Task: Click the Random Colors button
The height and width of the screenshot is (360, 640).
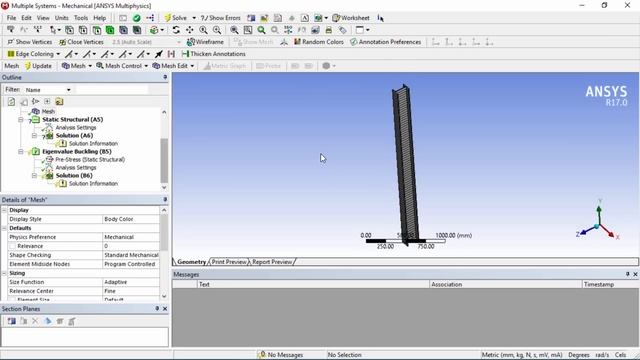Action: (319, 42)
